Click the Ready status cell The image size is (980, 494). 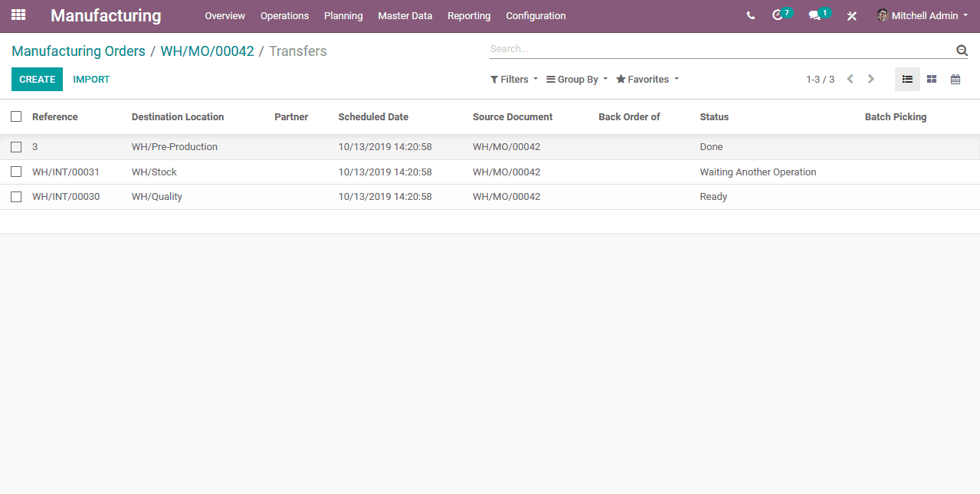tap(713, 197)
